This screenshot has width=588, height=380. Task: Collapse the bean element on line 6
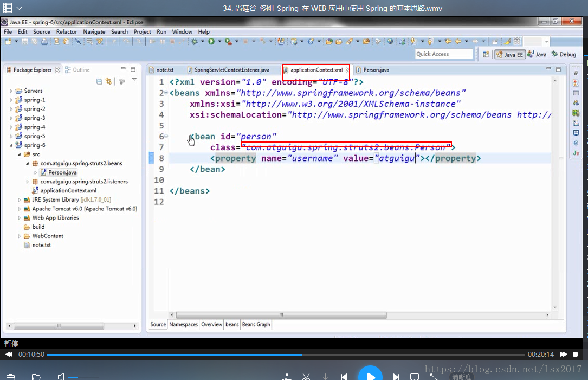(166, 136)
